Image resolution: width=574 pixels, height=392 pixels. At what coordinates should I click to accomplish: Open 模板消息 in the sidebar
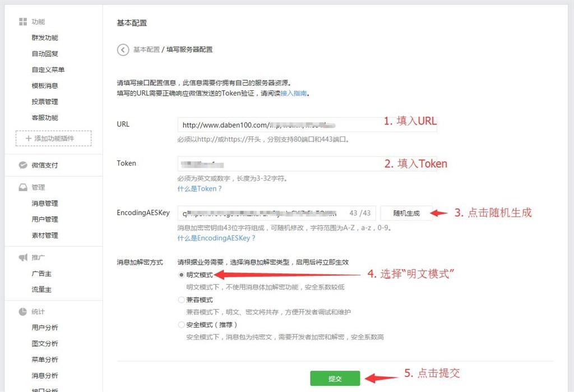click(45, 86)
